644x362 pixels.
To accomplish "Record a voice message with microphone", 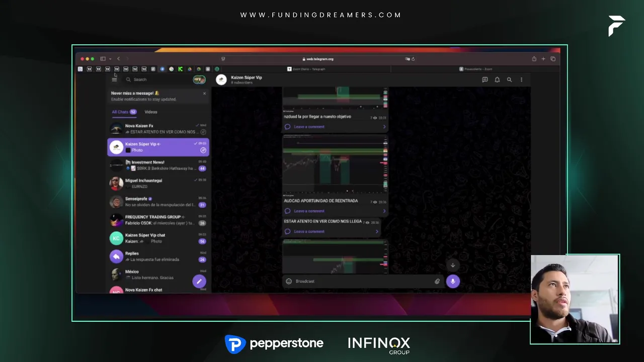I will click(x=453, y=282).
